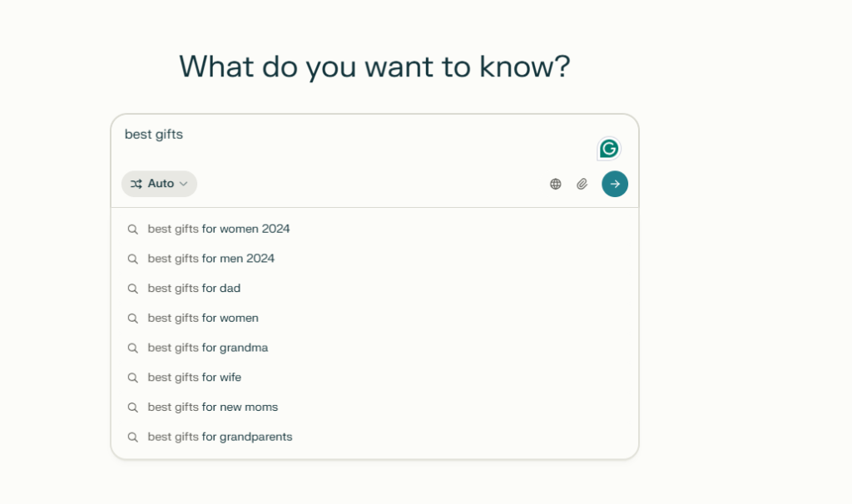Click the globe web search icon
Image resolution: width=852 pixels, height=504 pixels.
556,184
